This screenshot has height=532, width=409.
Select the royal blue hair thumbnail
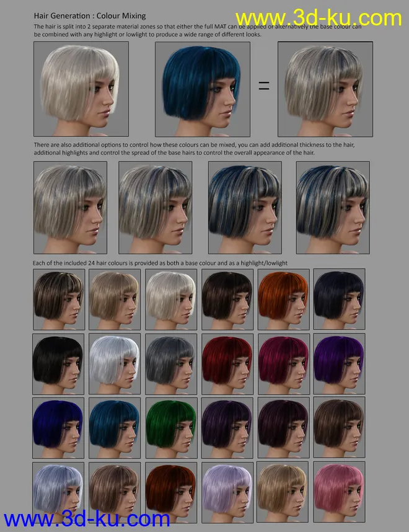59,427
